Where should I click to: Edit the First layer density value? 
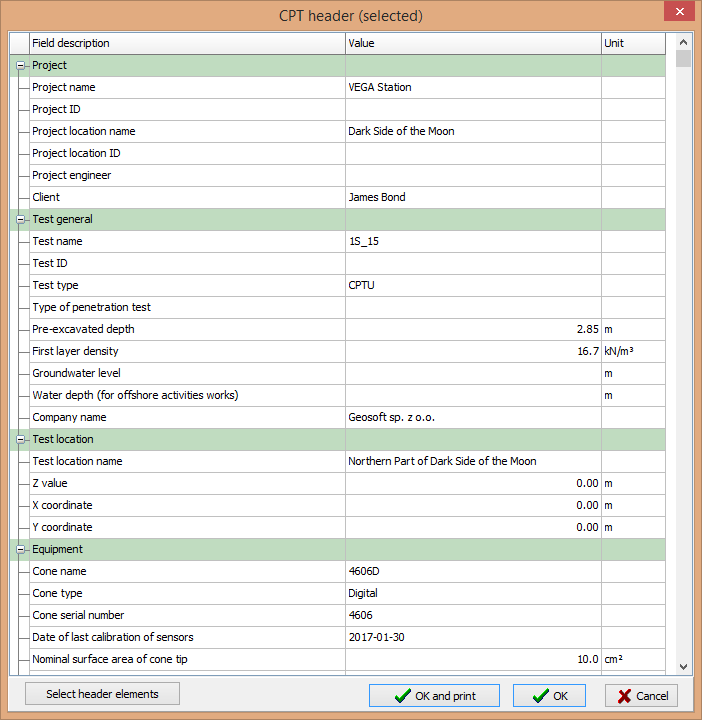tap(472, 351)
